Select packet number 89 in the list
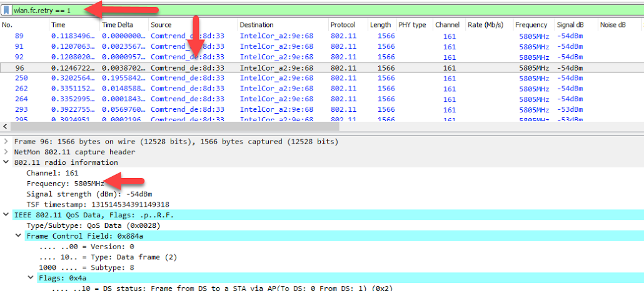This screenshot has width=644, height=291. point(19,36)
